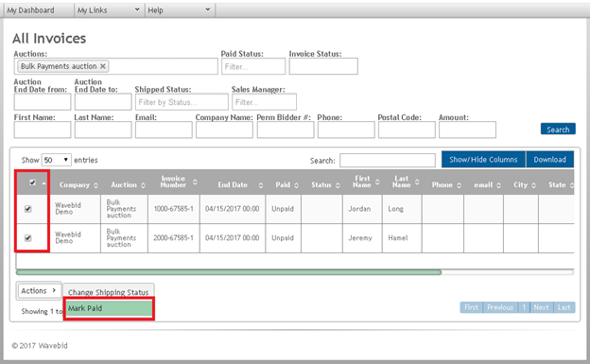Choose Mark Paid action
This screenshot has width=590, height=364.
pos(109,308)
